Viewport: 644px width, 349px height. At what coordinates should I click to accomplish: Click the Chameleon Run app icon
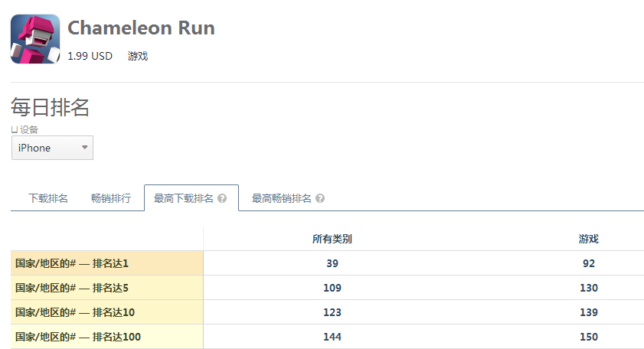coord(35,39)
